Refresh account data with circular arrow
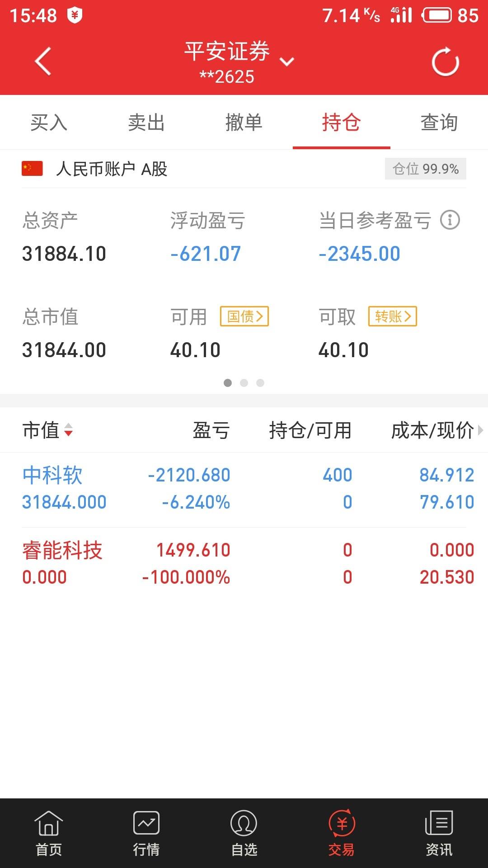 click(445, 62)
